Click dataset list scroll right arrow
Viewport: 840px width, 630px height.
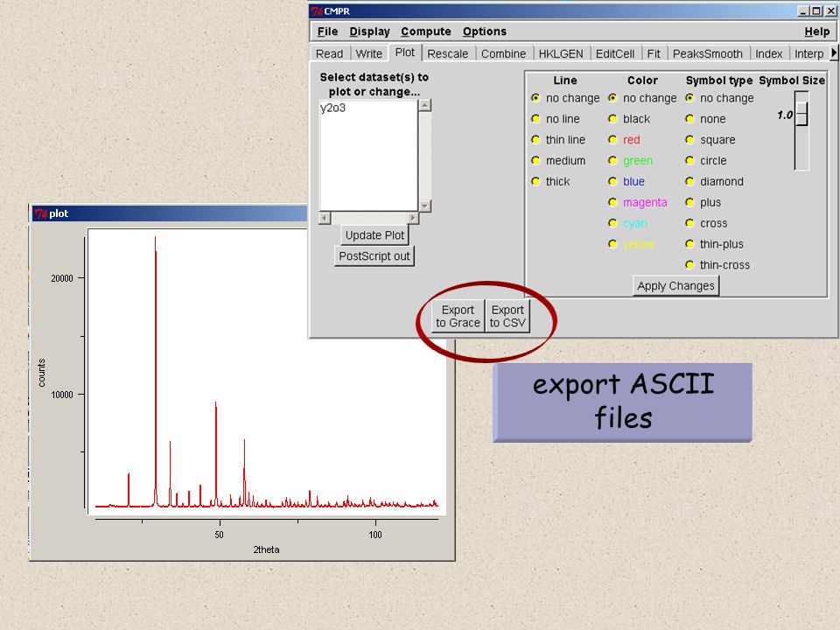pos(412,218)
